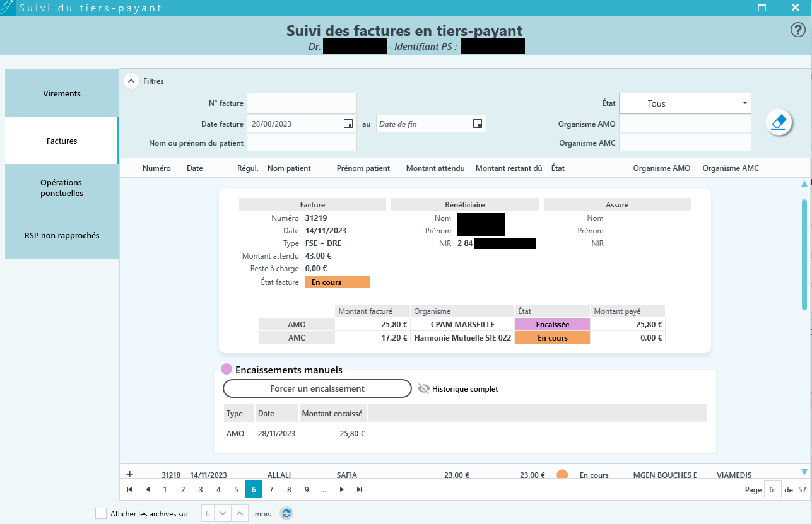The height and width of the screenshot is (524, 812).
Task: Click Forcer un encaissement button
Action: [317, 388]
